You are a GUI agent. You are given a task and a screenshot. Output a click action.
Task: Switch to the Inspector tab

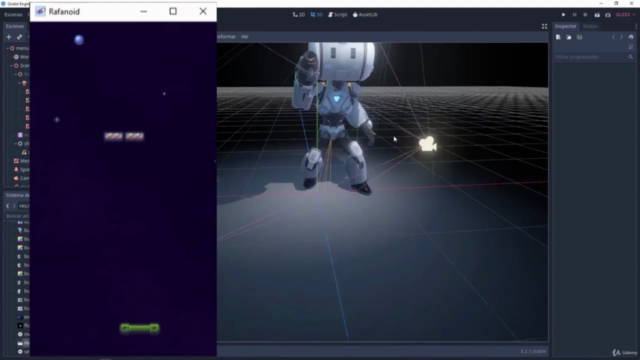(x=565, y=26)
